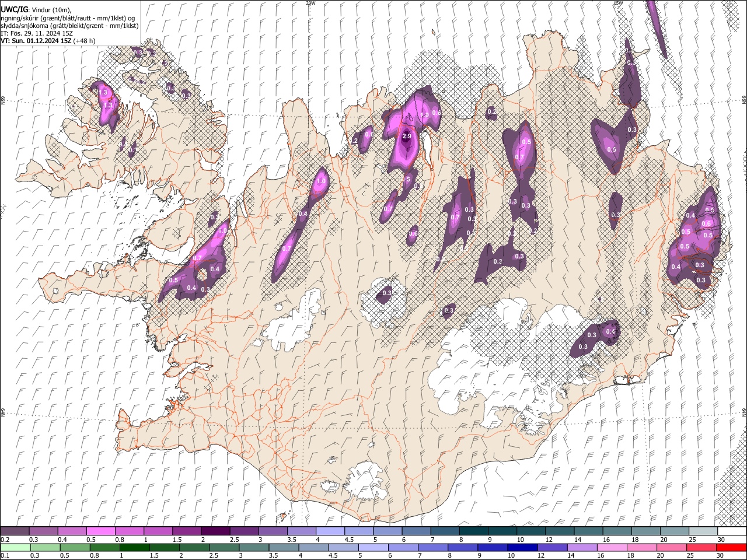Click the 'slydda/snjókoma' legend description line

(69, 26)
